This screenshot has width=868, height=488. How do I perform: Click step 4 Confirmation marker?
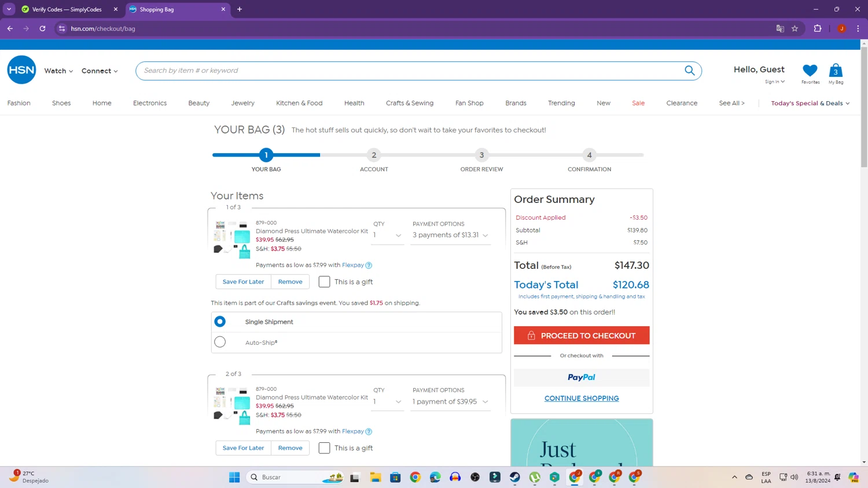click(x=589, y=155)
